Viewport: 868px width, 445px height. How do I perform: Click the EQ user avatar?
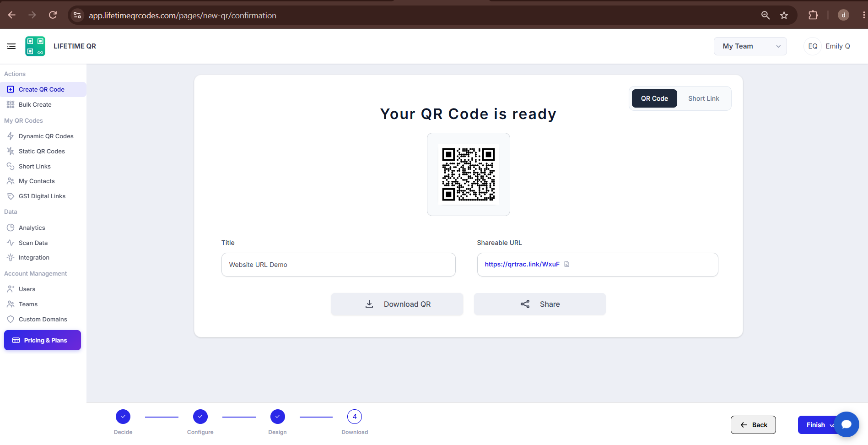813,46
